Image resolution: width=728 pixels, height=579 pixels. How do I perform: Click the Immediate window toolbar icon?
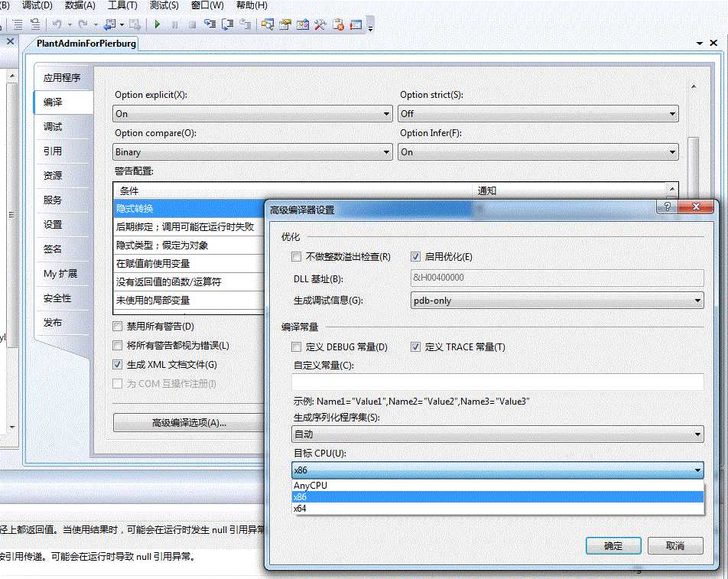coord(356,24)
